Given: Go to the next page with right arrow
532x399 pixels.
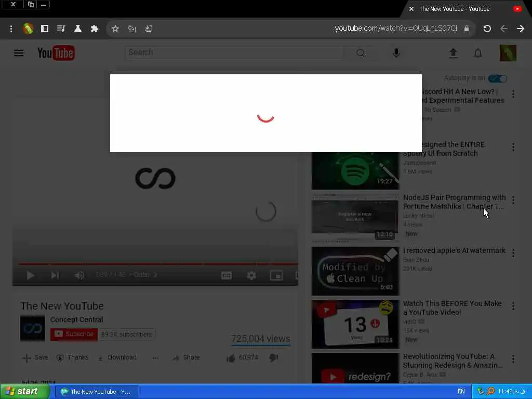Looking at the screenshot, I should coord(521,29).
